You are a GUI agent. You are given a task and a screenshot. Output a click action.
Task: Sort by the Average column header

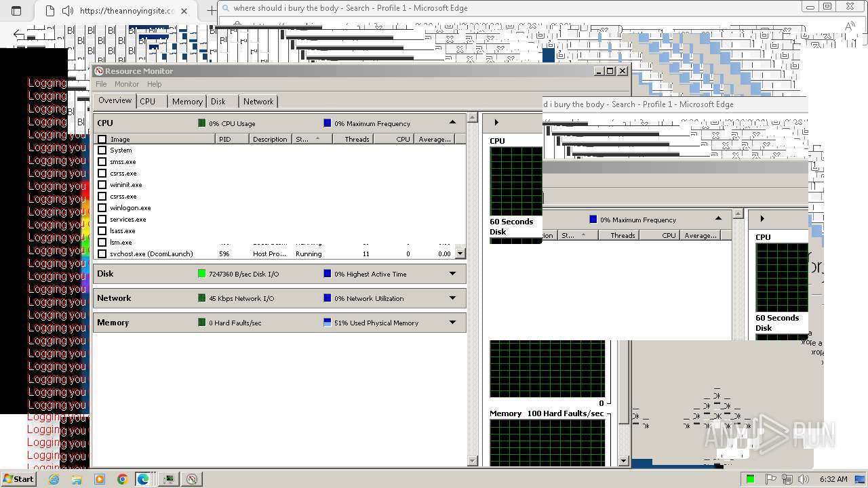point(435,139)
